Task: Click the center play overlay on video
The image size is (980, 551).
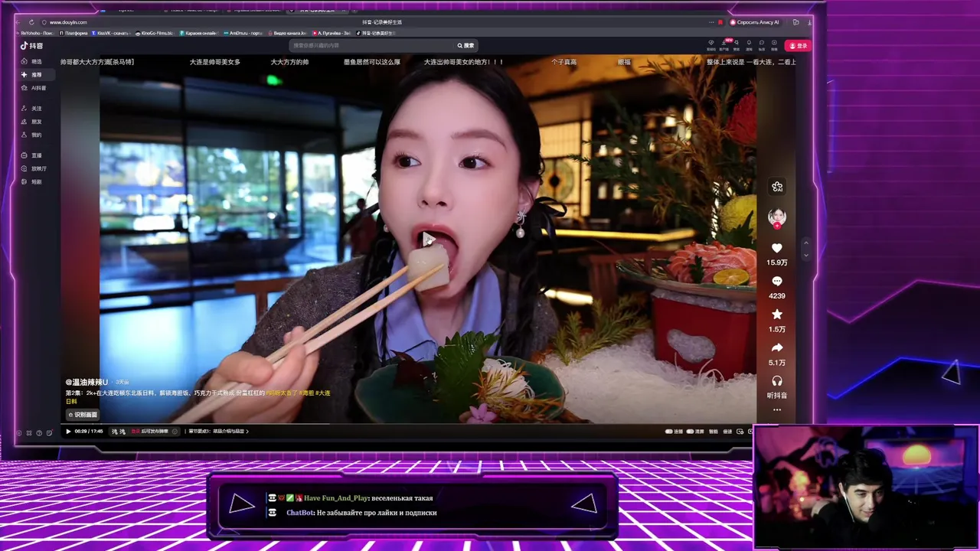Action: 429,240
